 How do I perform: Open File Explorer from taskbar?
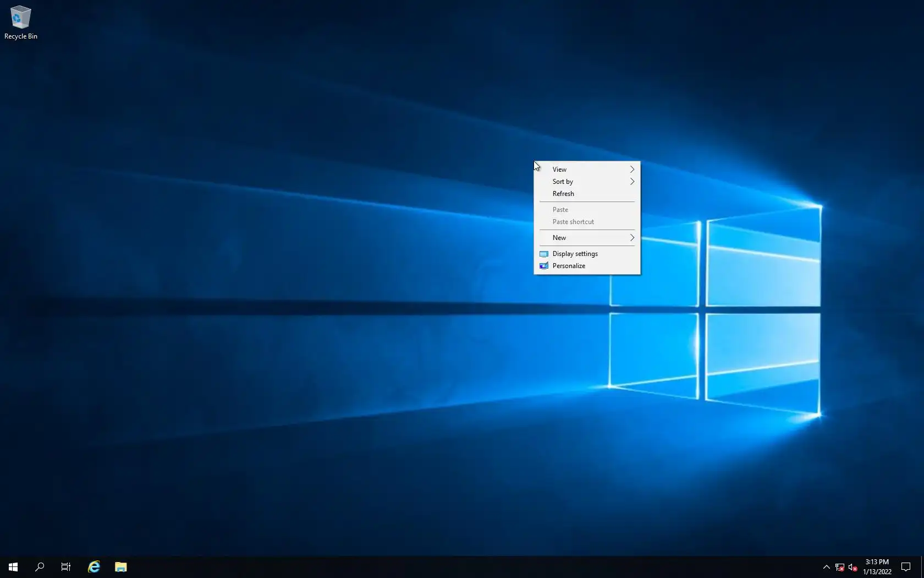121,567
